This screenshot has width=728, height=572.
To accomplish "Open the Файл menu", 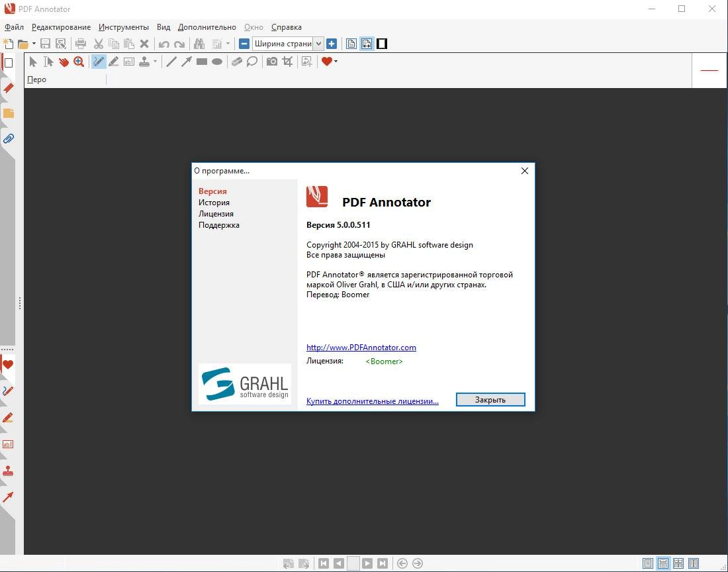I will [14, 27].
